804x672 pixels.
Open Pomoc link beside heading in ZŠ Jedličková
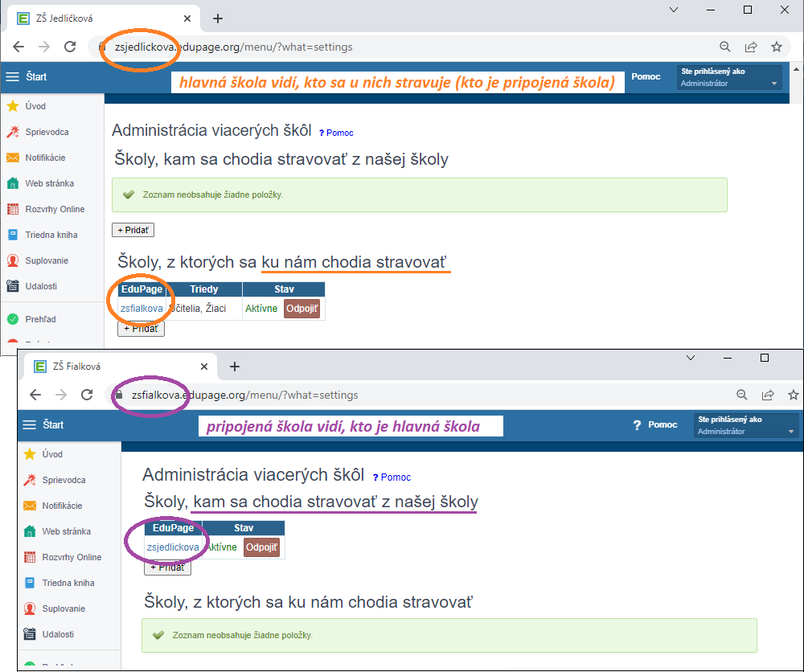(336, 133)
